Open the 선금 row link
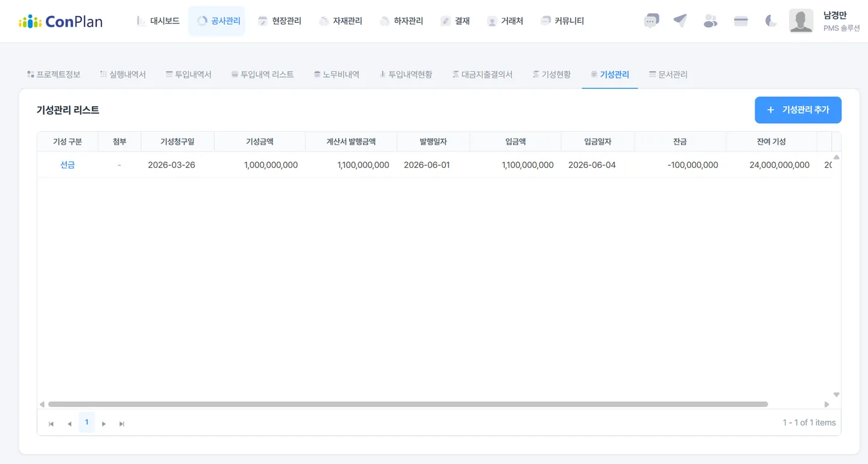868x464 pixels. tap(68, 165)
